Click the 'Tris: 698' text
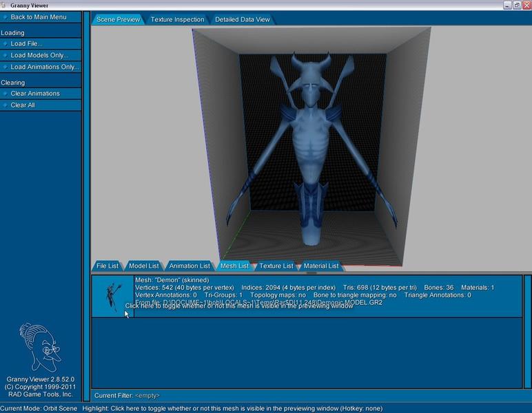This screenshot has height=413, width=532. point(356,288)
